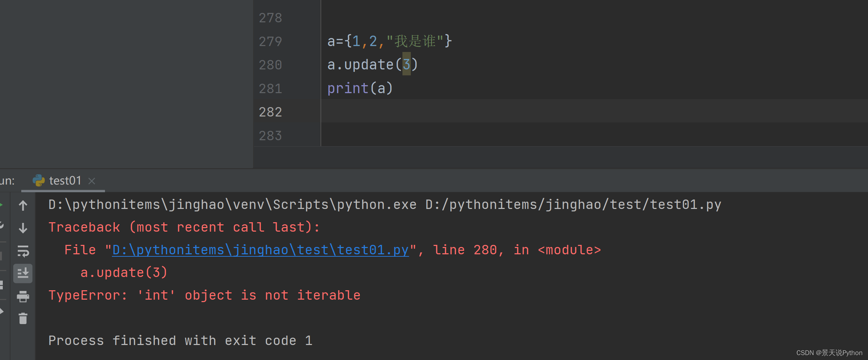Screen dimensions: 868x360
Task: Click the a.update(3) line in traceback output
Action: click(124, 272)
